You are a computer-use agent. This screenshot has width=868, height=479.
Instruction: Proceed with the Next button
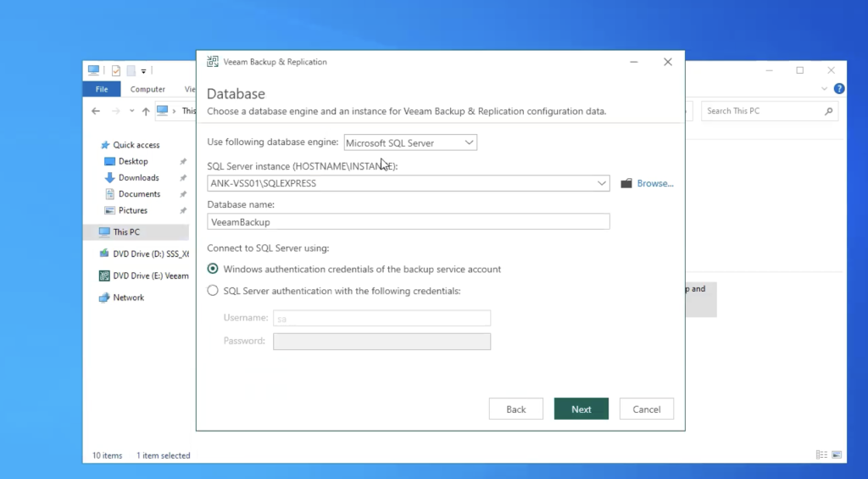[x=581, y=409]
